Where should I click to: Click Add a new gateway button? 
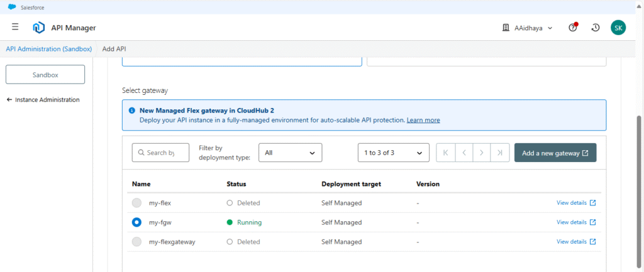(555, 153)
